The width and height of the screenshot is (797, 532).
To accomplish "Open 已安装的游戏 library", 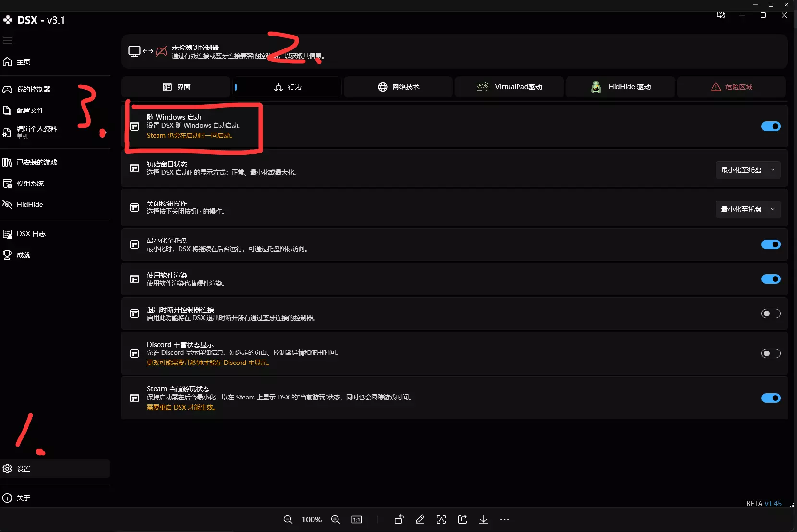I will click(x=55, y=162).
